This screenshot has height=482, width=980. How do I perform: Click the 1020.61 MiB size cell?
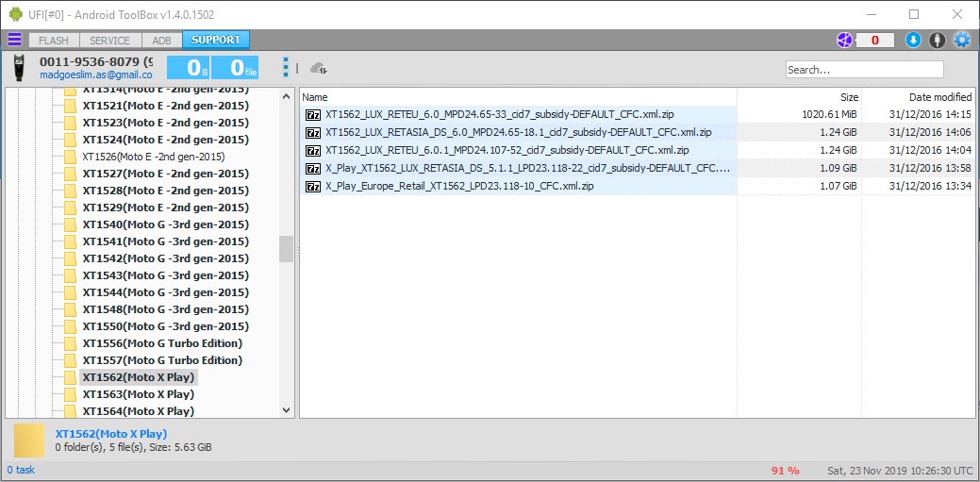[829, 114]
